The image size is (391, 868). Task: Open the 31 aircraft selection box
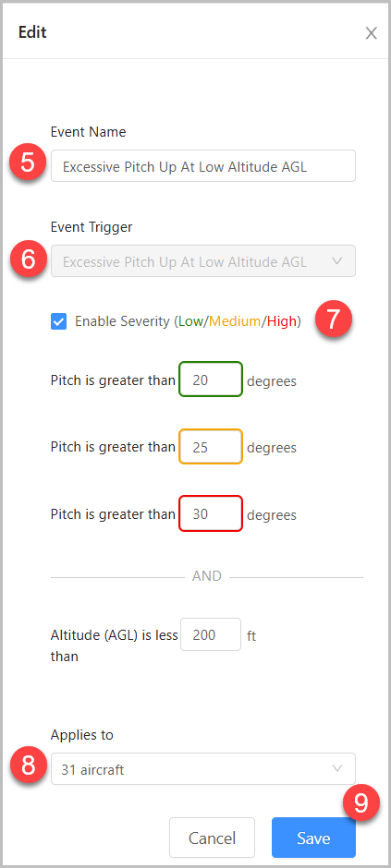(x=203, y=768)
